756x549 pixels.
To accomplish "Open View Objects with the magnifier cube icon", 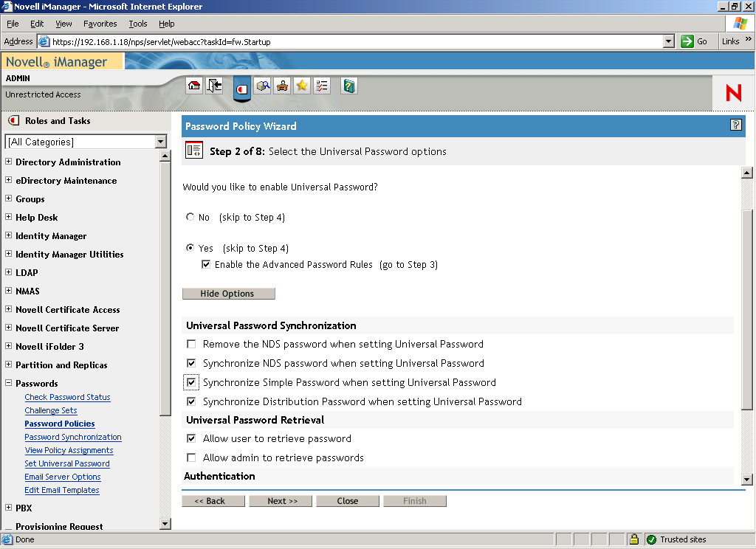I will (x=263, y=86).
